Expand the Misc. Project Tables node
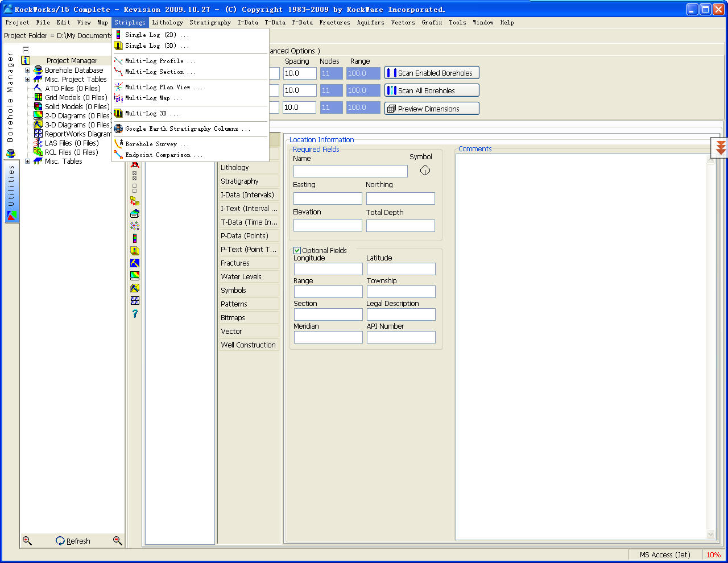The image size is (728, 563). (27, 80)
